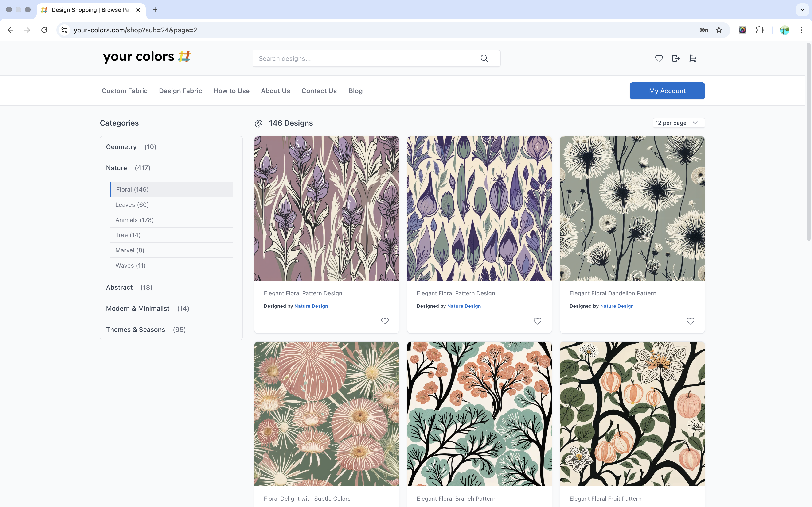Open the shopping cart icon
The image size is (812, 507).
coord(693,58)
